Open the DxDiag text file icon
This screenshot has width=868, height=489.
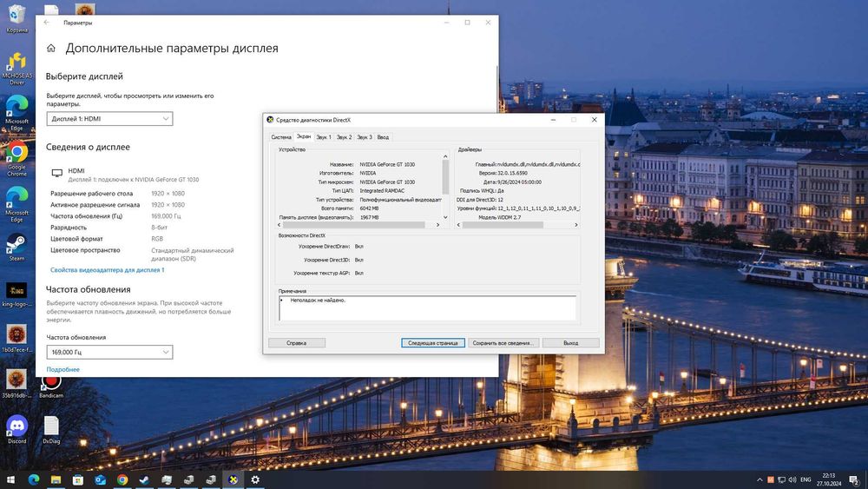(x=51, y=426)
